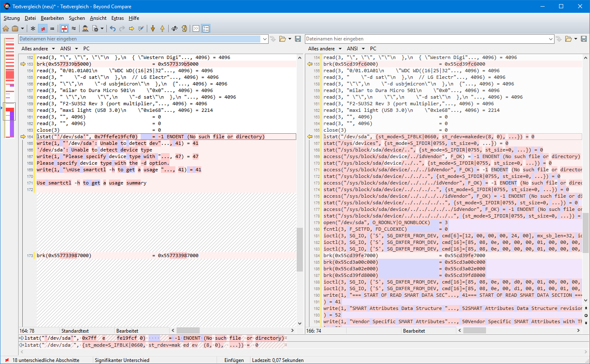The image size is (590, 364).
Task: Open the Extras menu
Action: [118, 18]
